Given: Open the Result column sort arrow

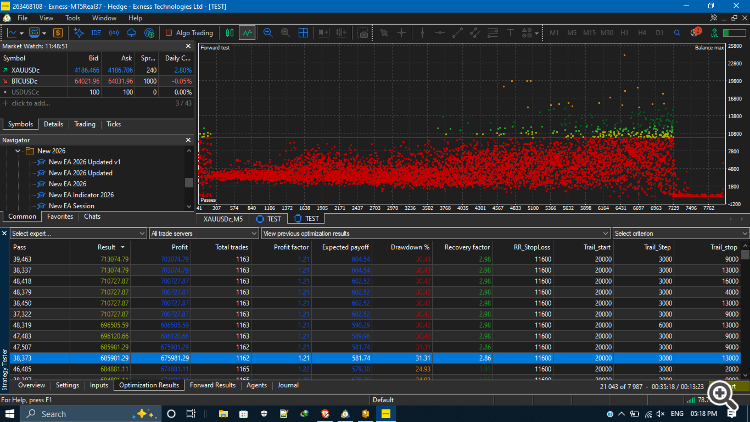Looking at the screenshot, I should click(x=122, y=247).
